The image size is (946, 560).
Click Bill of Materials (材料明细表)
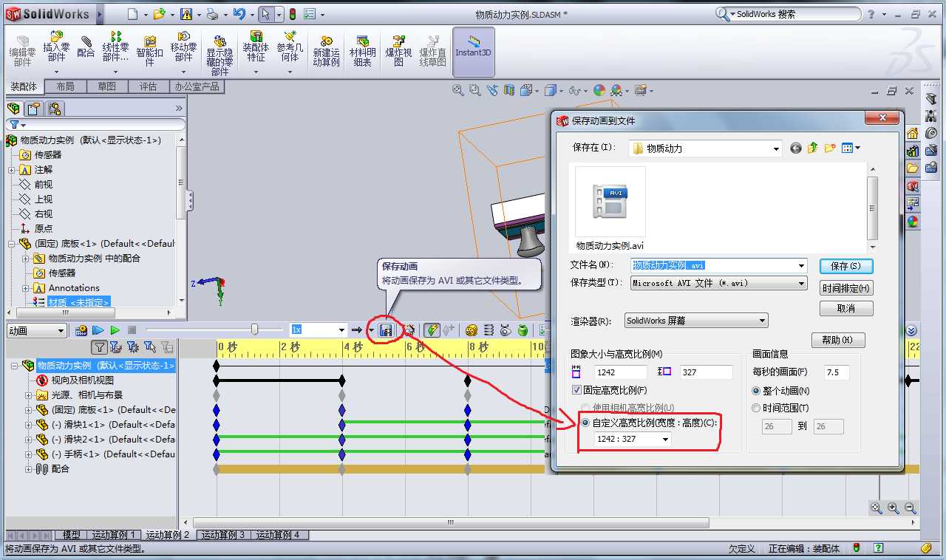(362, 51)
